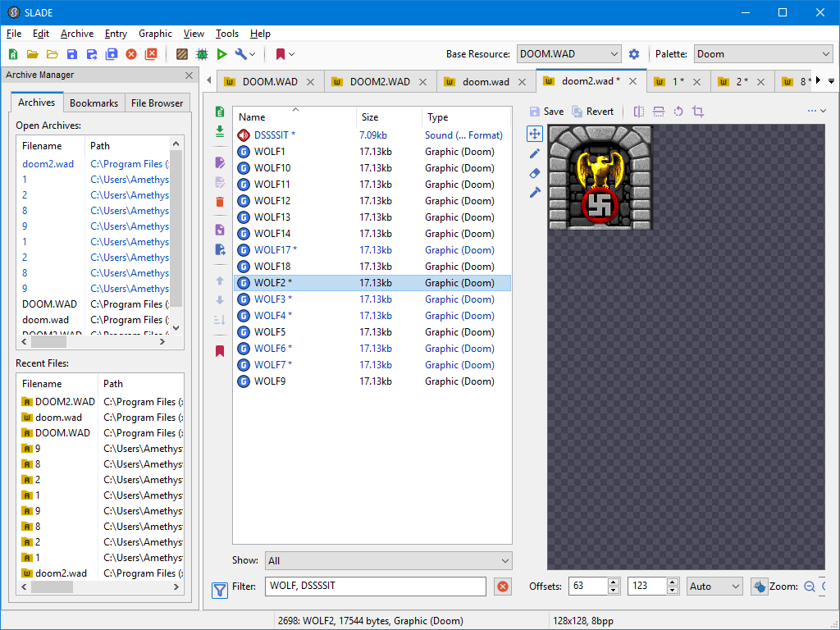Click the Sort entries icon

(x=220, y=320)
